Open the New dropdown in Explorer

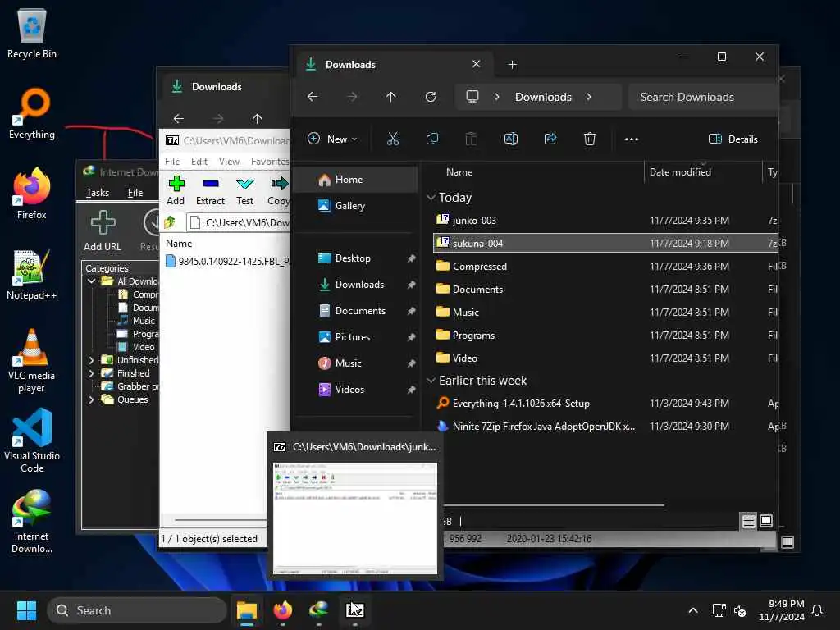coord(332,139)
